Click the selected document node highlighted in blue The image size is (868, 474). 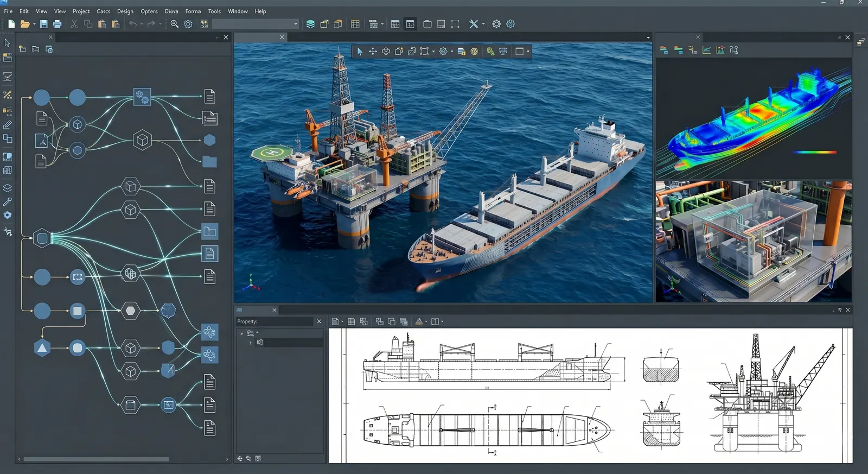tap(210, 254)
